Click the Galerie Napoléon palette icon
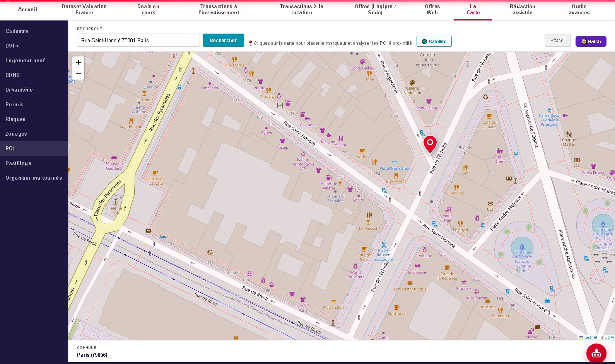615x364 pixels. (412, 82)
